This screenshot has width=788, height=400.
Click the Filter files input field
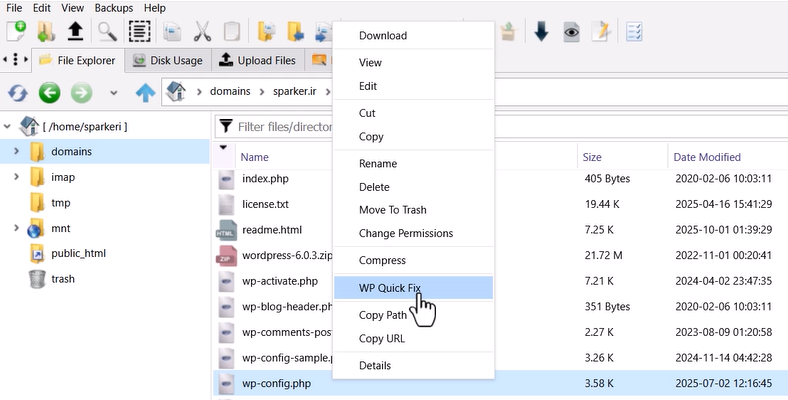(x=284, y=127)
